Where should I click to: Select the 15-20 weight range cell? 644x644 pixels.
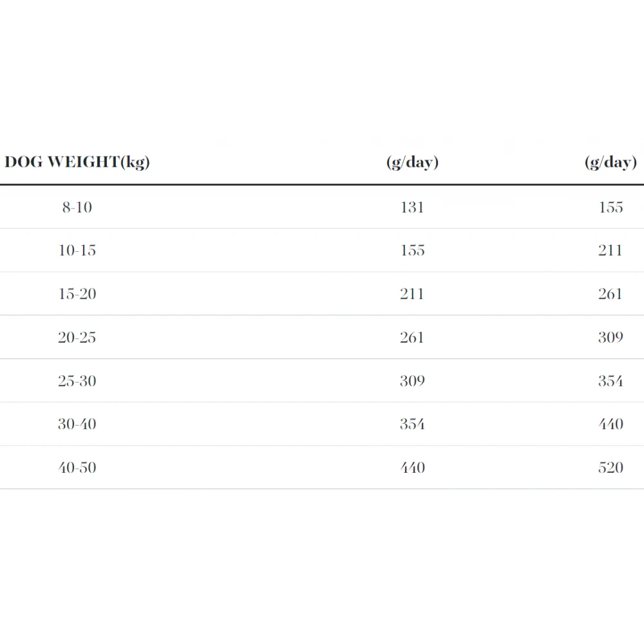(77, 294)
